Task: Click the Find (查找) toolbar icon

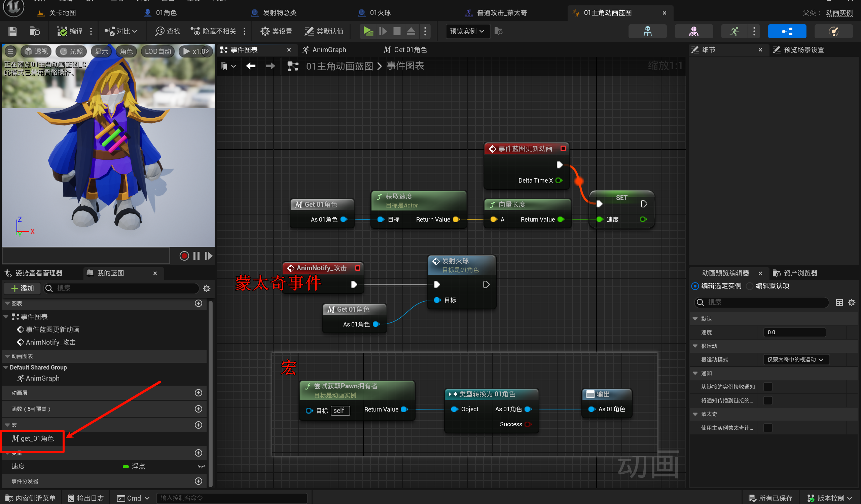Action: 159,31
